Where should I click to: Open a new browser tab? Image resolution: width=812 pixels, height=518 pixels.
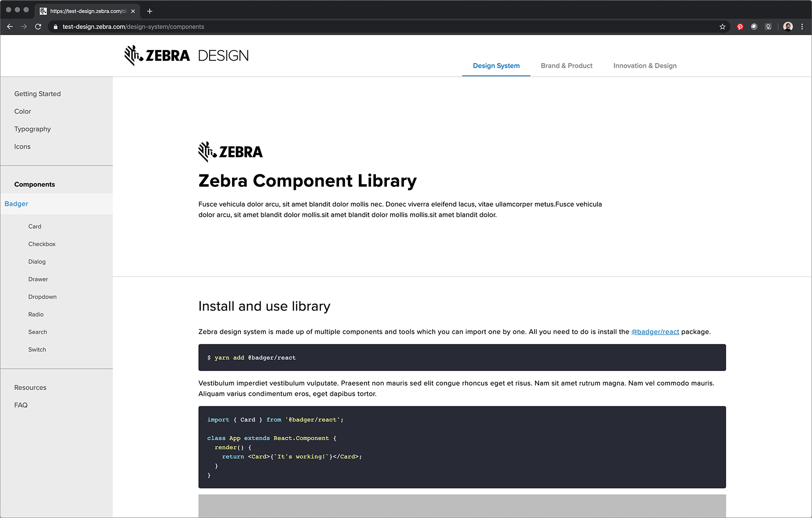coord(149,11)
